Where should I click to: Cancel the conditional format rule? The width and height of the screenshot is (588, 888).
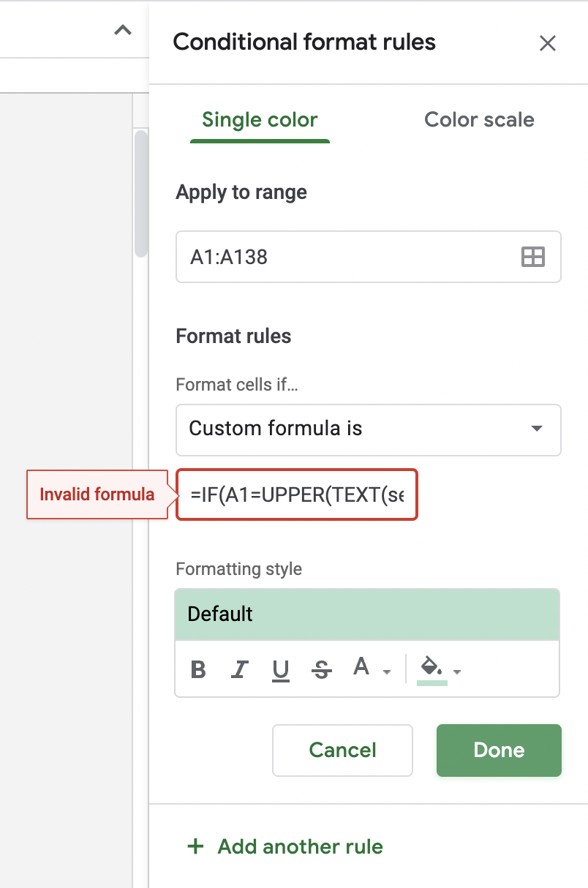(342, 750)
